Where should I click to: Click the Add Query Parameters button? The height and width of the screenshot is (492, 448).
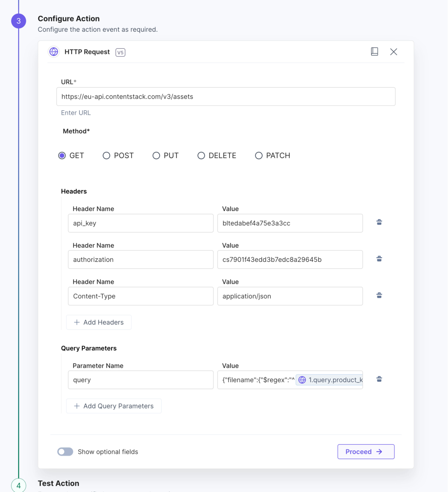click(x=114, y=406)
